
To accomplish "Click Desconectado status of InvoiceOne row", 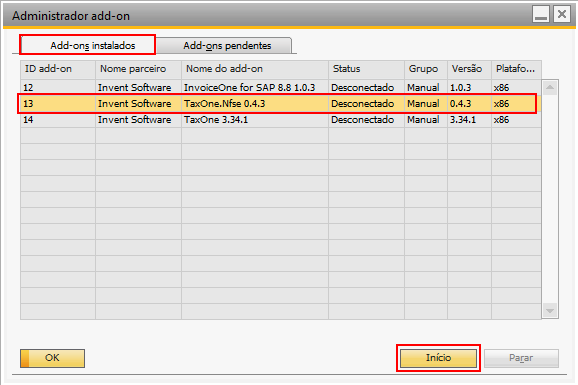I will (366, 88).
